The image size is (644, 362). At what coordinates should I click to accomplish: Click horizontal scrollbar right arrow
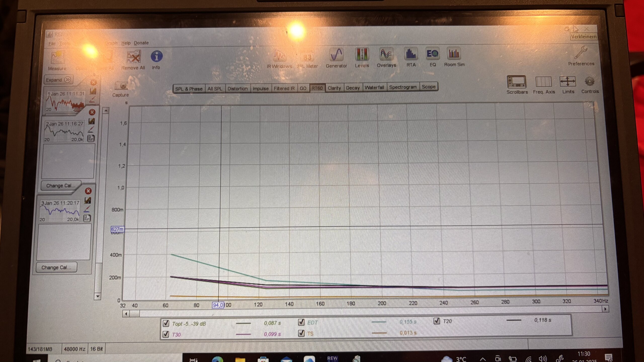(x=605, y=309)
